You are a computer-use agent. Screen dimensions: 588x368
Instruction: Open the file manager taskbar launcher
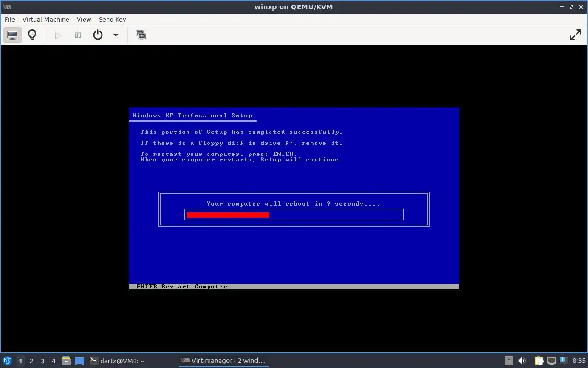click(66, 361)
